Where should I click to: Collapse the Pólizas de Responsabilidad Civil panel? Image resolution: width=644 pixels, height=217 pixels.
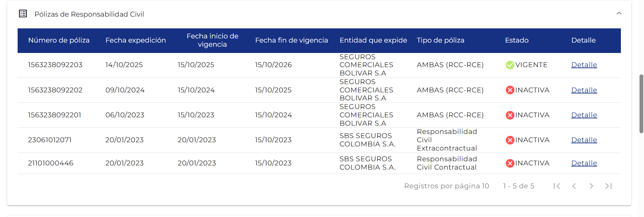[619, 13]
